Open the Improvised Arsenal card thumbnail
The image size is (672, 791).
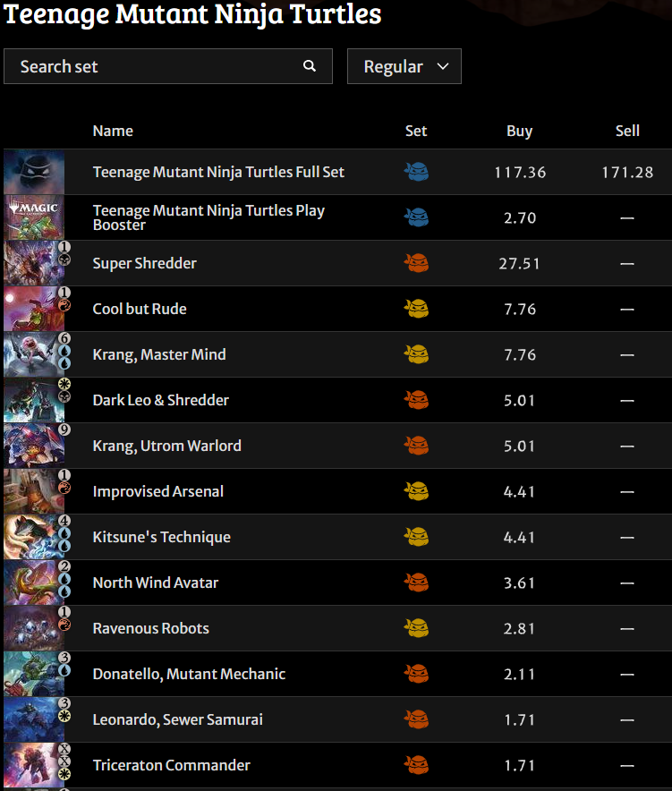click(34, 491)
